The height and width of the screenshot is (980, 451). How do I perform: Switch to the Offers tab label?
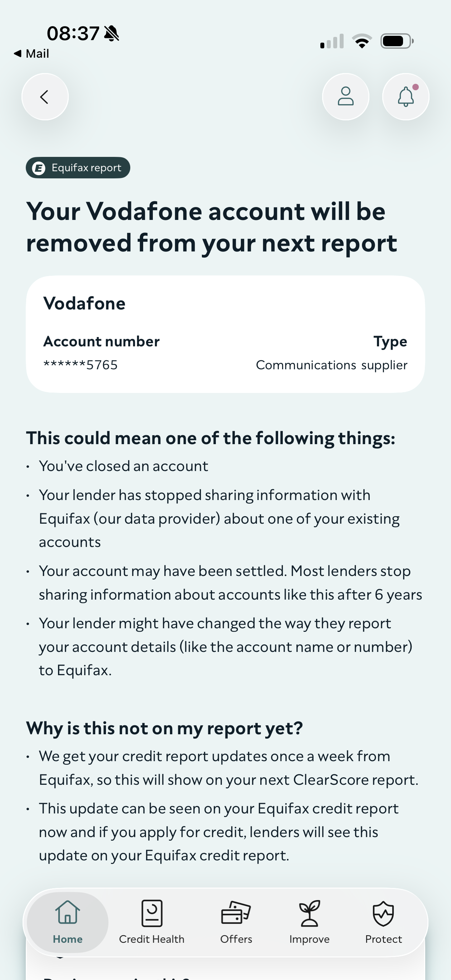point(236,939)
